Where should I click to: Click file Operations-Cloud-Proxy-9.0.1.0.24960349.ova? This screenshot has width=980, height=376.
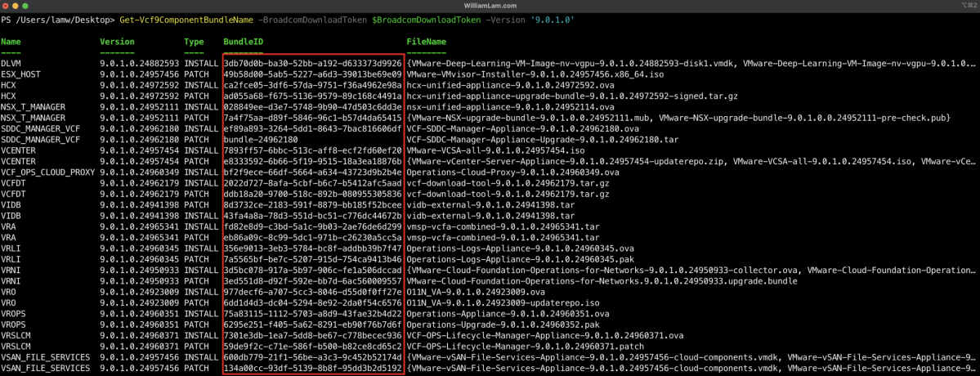click(513, 171)
